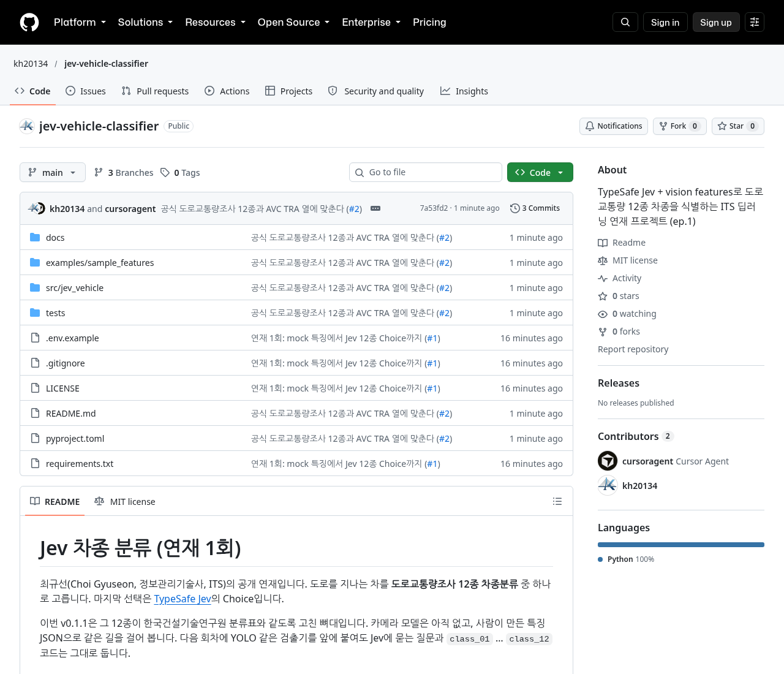
Task: Expand the commit message ellipsis icon
Action: (x=375, y=208)
